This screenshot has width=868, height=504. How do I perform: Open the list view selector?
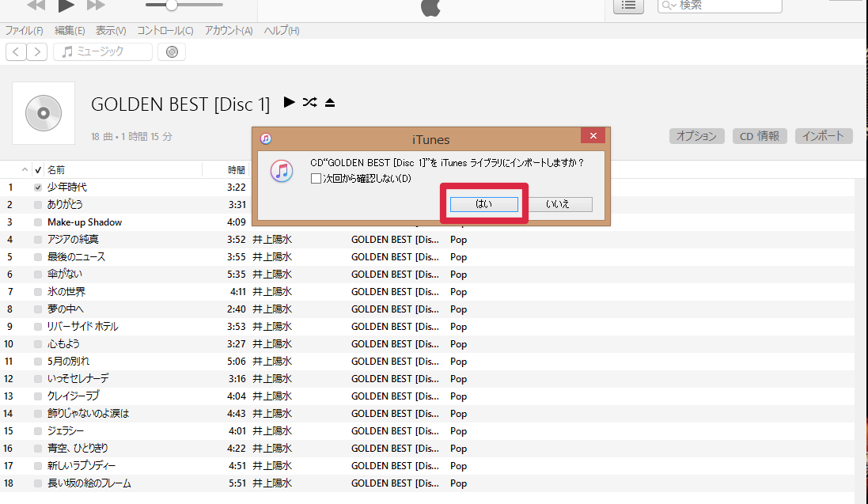[x=629, y=6]
